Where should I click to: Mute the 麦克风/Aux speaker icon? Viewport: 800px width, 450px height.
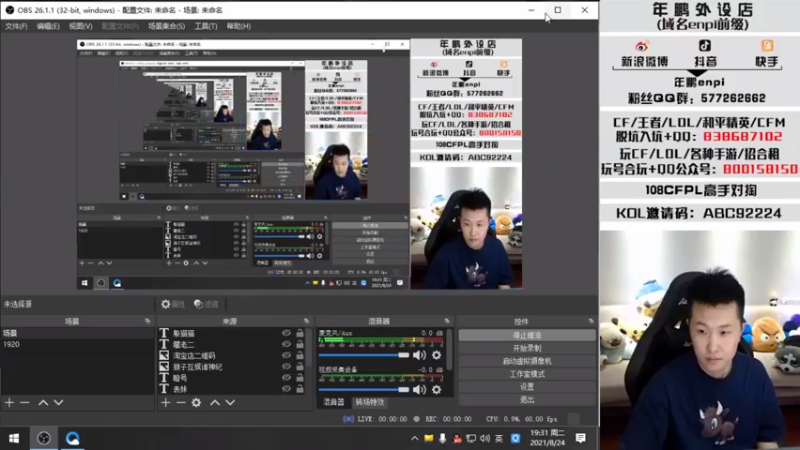pos(419,355)
